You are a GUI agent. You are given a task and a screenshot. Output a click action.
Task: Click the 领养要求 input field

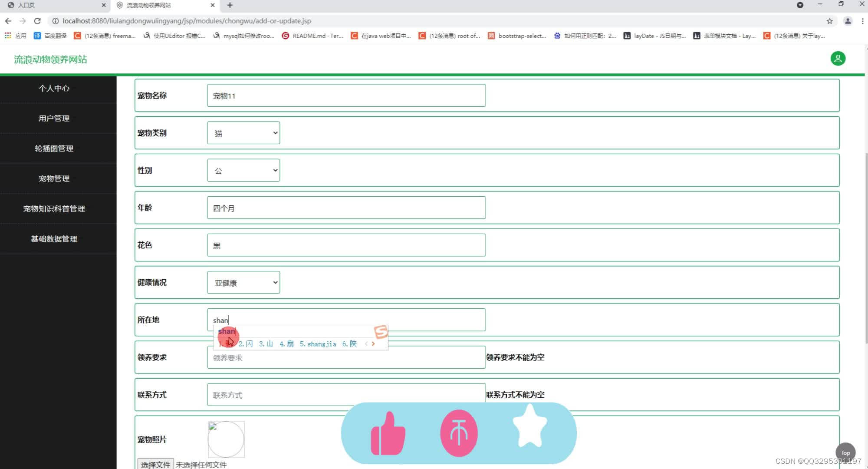(x=346, y=357)
